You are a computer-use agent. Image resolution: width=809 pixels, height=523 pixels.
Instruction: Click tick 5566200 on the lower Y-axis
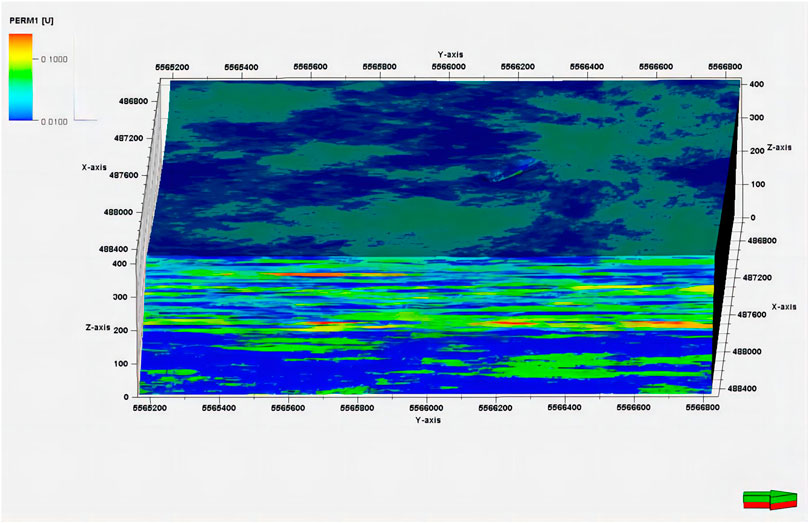(495, 407)
